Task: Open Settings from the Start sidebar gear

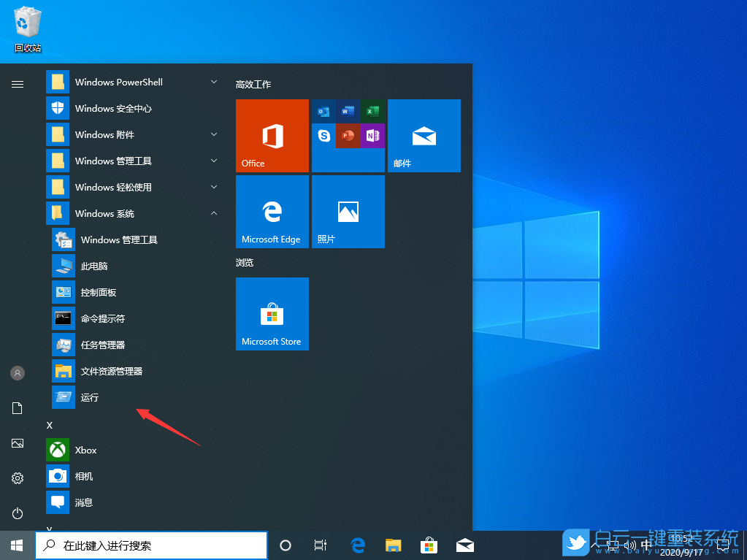Action: point(17,478)
